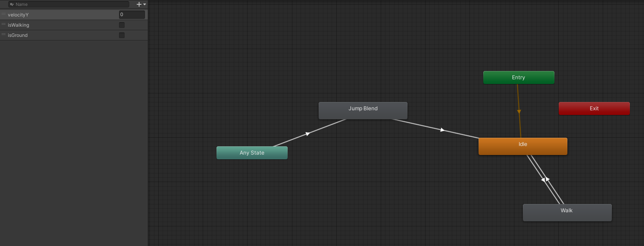Select the Any State to Jump Blend transition arrow

(308, 134)
